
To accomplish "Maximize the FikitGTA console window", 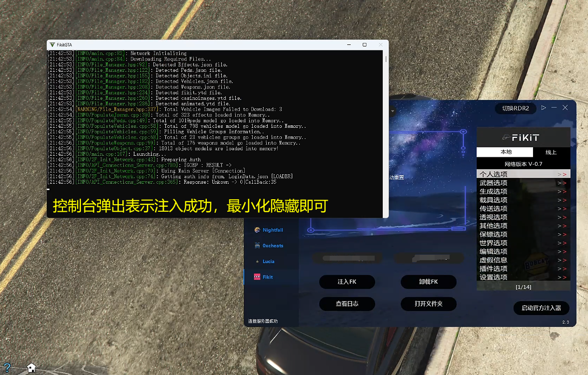I will tap(365, 44).
